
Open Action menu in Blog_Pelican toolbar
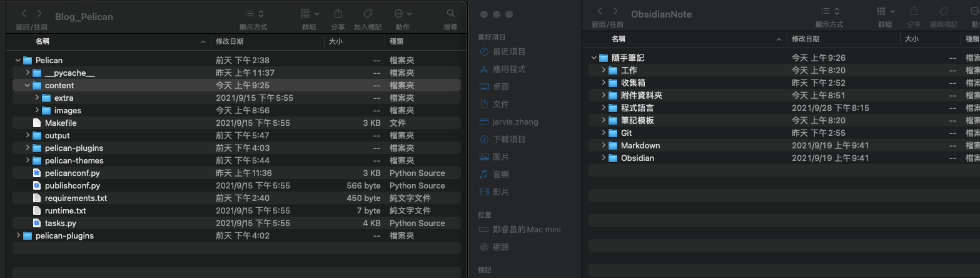click(403, 13)
